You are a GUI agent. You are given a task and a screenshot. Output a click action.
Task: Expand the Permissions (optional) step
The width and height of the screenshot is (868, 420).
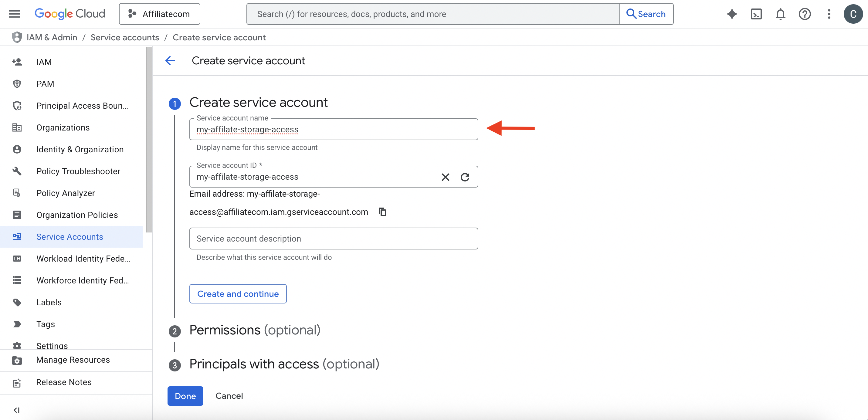[255, 330]
